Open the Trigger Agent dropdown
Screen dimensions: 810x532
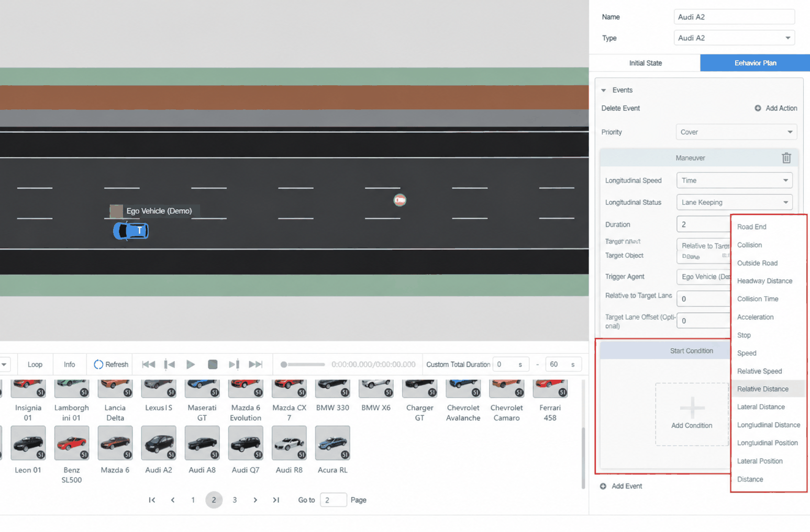click(x=704, y=277)
